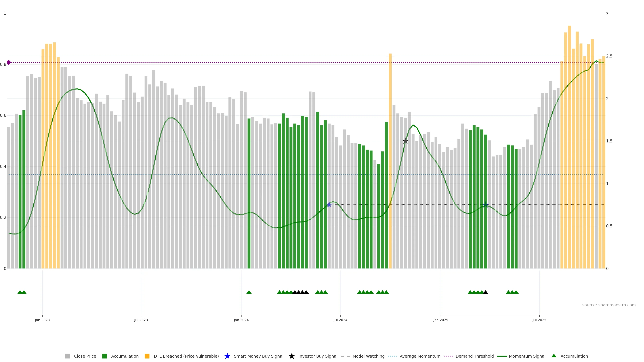Click the Jan 2023 axis label
The width and height of the screenshot is (644, 362).
[x=42, y=320]
